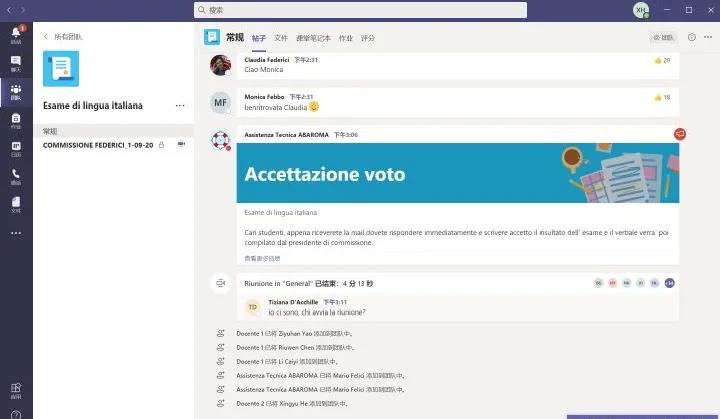Click the sender name Monica Febbo
This screenshot has width=720, height=419.
[x=264, y=97]
